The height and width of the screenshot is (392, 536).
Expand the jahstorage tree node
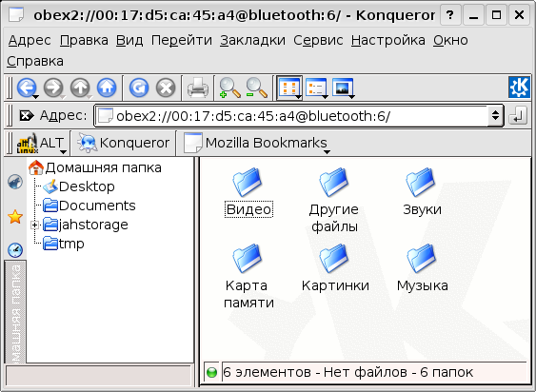pyautogui.click(x=34, y=225)
